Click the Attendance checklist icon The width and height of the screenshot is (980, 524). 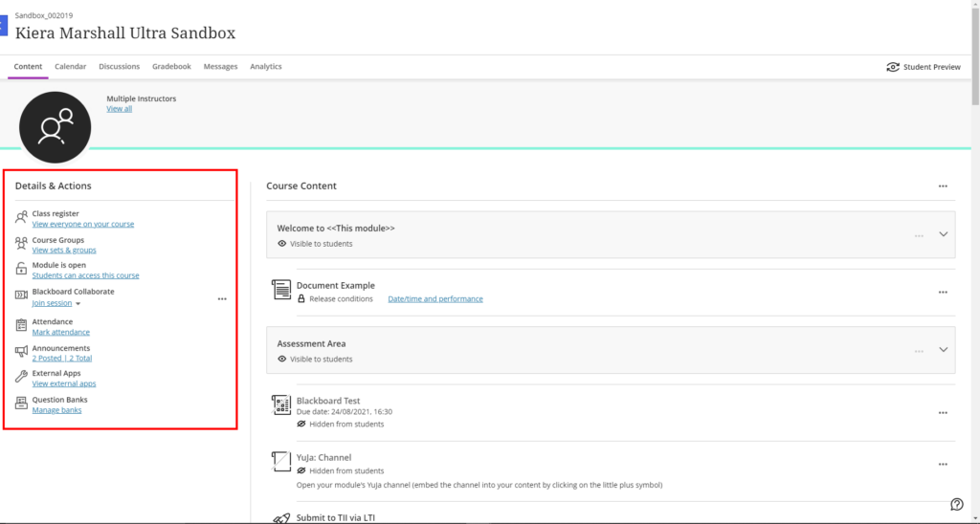point(21,325)
